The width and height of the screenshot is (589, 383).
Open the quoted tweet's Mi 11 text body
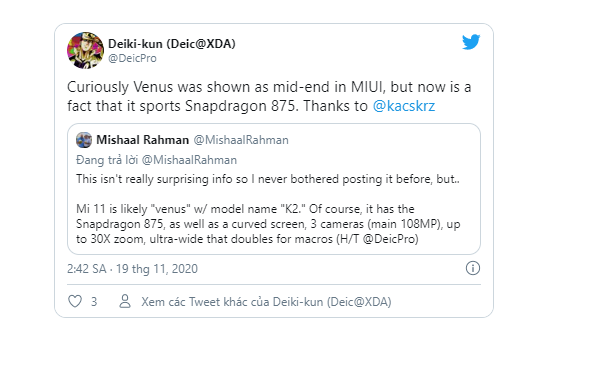268,224
